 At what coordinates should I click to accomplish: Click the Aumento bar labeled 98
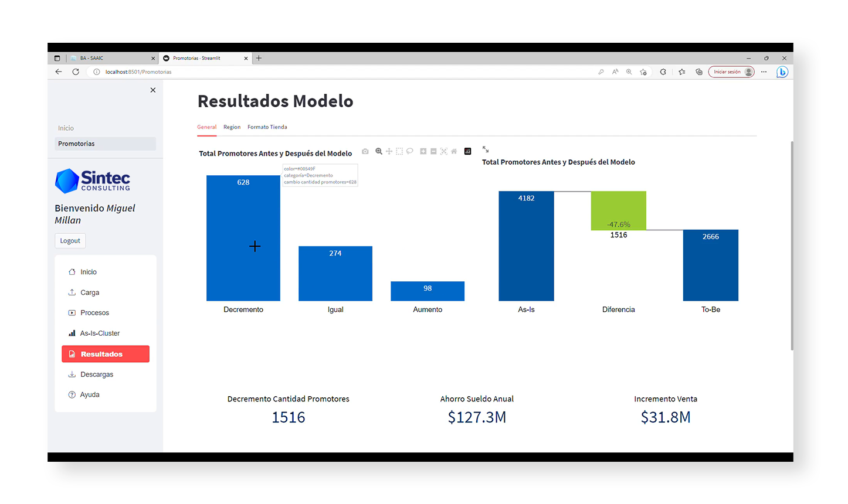pyautogui.click(x=428, y=291)
